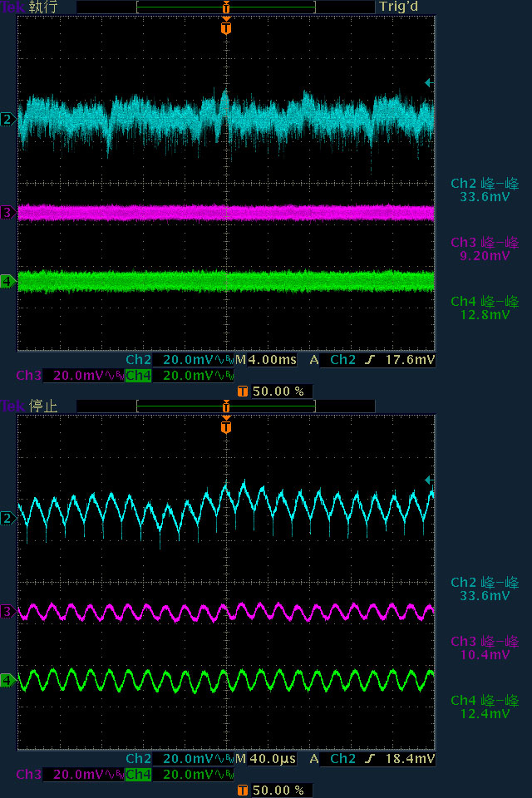
Task: Click the 17.6mV trigger level readout
Action: click(410, 360)
